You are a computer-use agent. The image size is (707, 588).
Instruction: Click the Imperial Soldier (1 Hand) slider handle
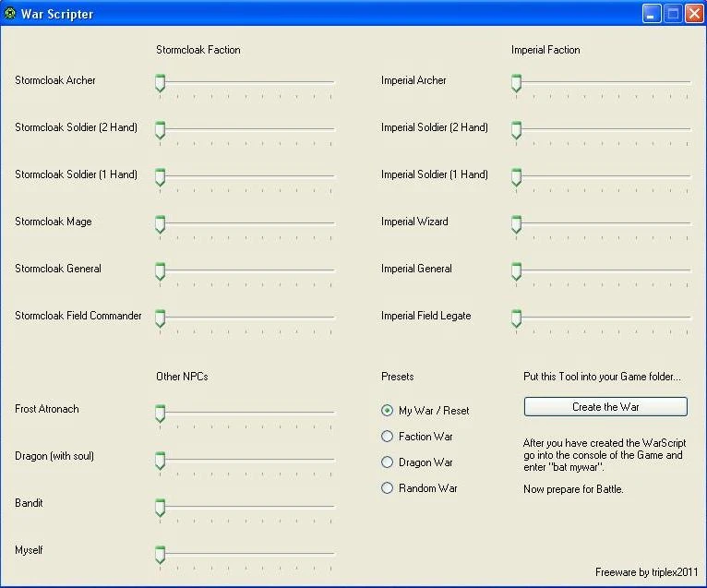(x=516, y=176)
